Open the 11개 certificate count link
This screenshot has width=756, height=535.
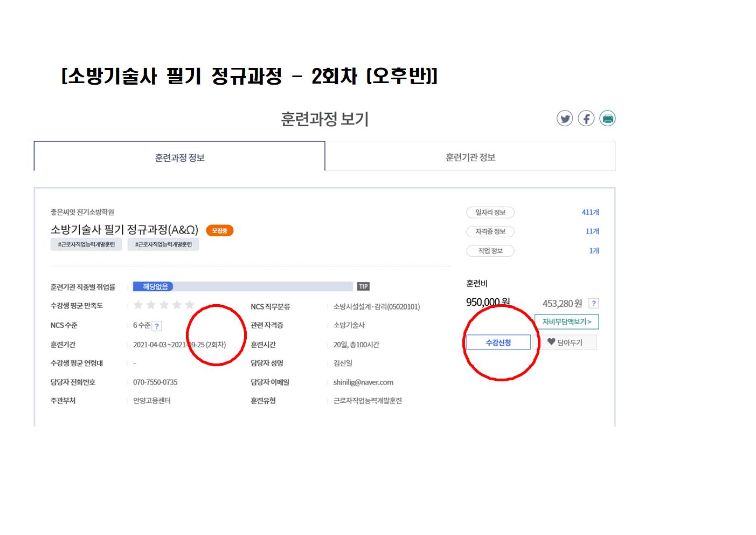[592, 231]
